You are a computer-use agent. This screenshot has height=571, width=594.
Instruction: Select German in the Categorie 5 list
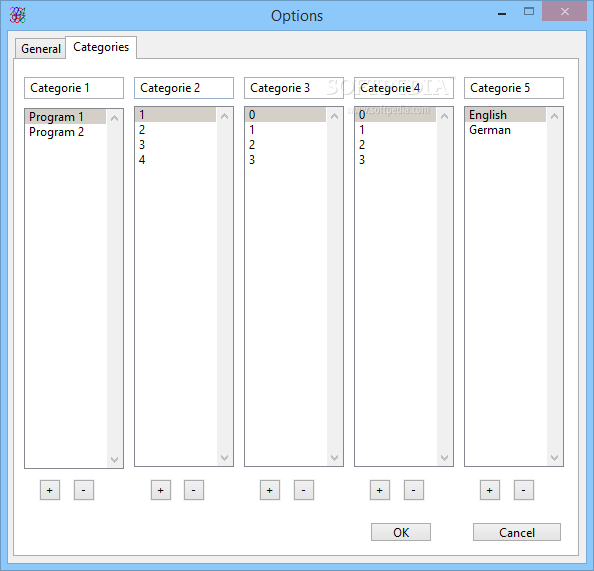coord(505,130)
